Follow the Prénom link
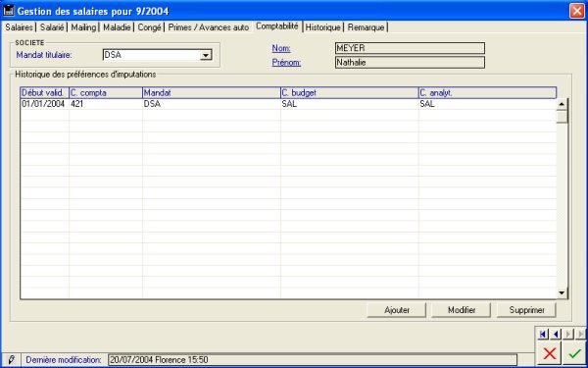Screen dimensions: 588x368 [x=286, y=63]
